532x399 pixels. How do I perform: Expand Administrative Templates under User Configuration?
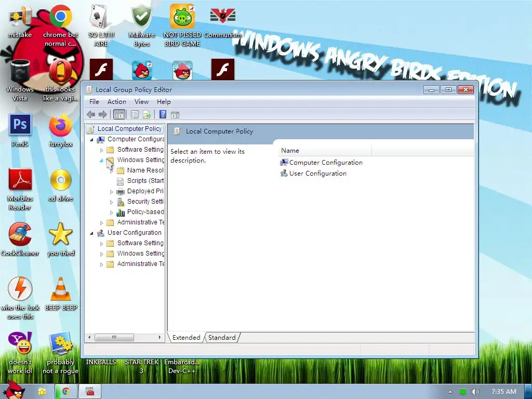click(x=101, y=264)
